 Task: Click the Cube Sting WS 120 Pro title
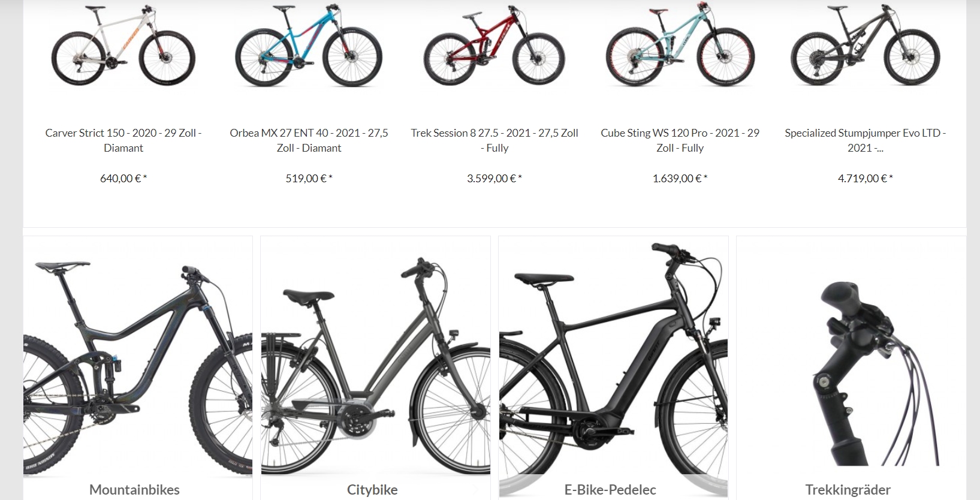680,140
